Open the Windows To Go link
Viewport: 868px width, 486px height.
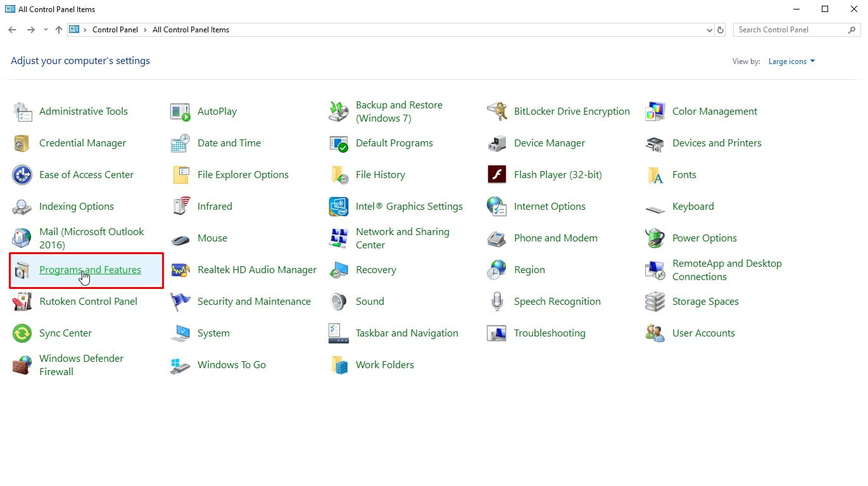pyautogui.click(x=232, y=365)
